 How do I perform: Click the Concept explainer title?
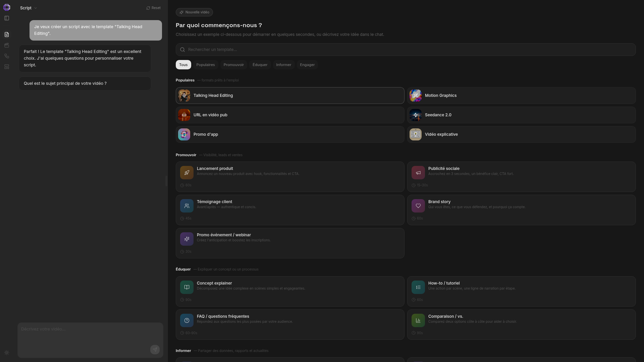[214, 283]
